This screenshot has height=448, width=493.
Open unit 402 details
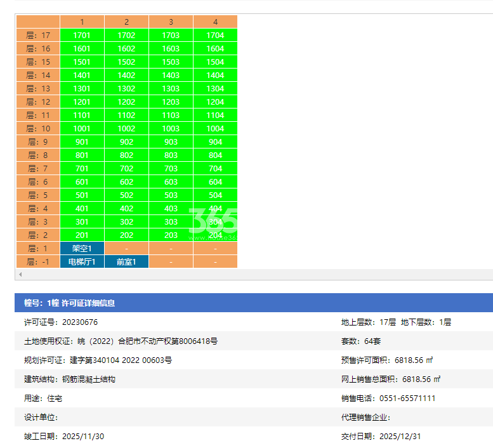[x=126, y=208]
